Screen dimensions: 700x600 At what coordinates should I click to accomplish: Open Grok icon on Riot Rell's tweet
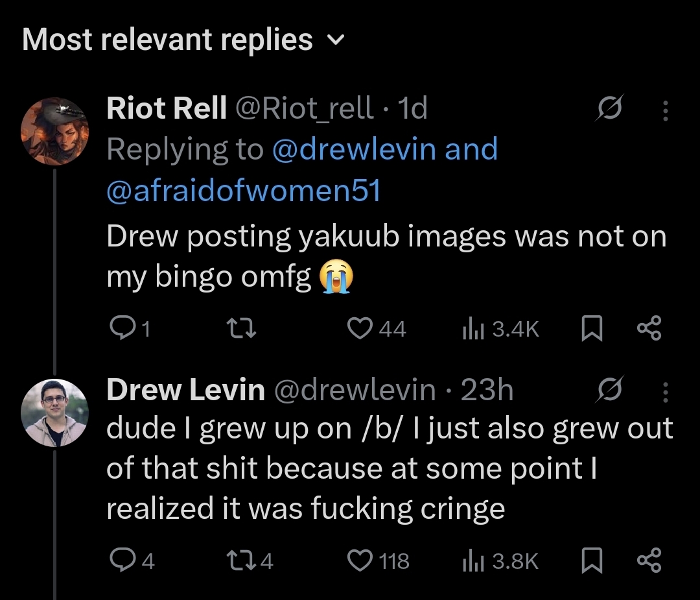click(609, 108)
